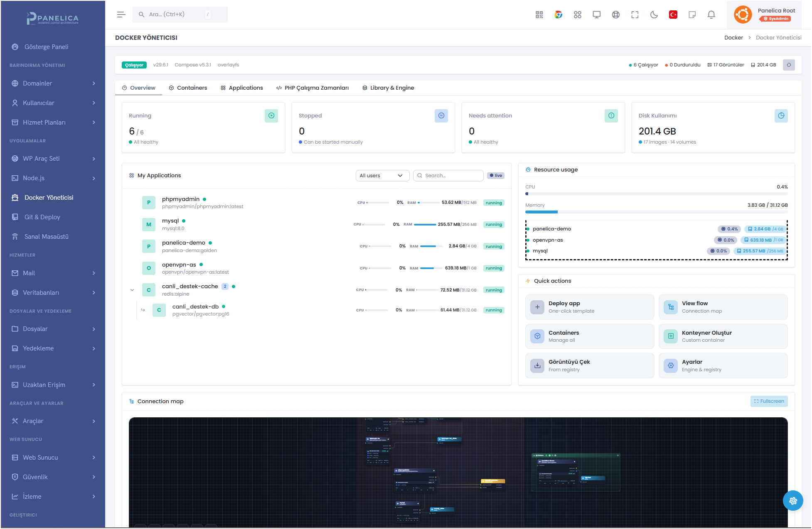Expand the Node.js sidebar menu

click(x=53, y=178)
